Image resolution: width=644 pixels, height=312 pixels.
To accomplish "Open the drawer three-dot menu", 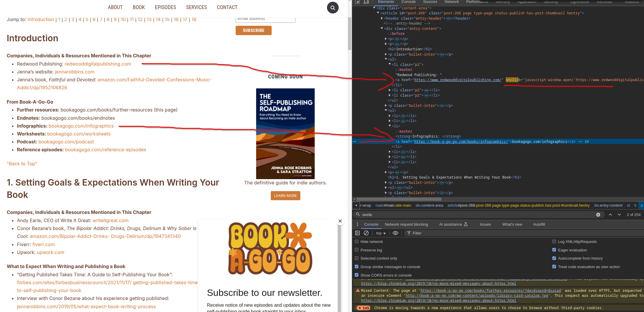I will (x=357, y=224).
